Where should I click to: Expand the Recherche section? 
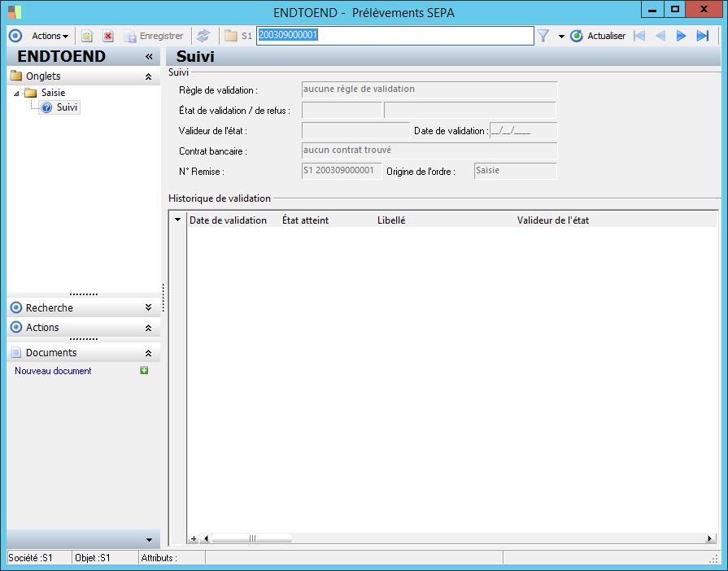click(148, 307)
